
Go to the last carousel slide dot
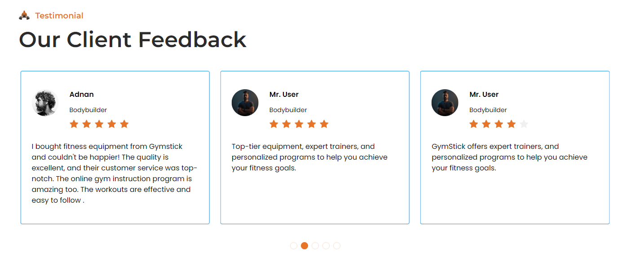pos(337,246)
